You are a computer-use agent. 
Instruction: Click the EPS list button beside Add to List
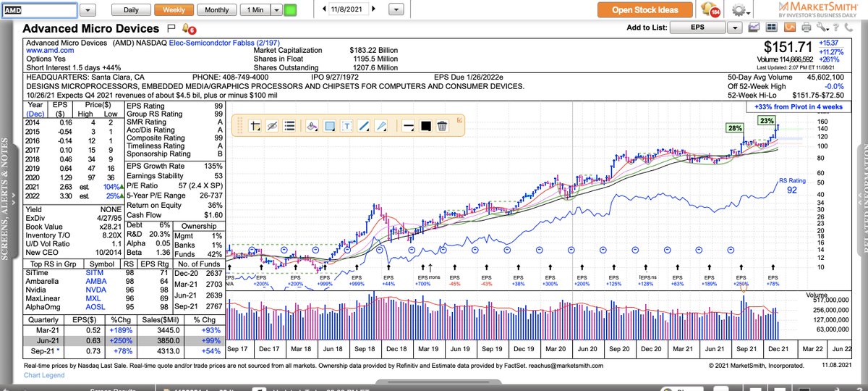(698, 28)
